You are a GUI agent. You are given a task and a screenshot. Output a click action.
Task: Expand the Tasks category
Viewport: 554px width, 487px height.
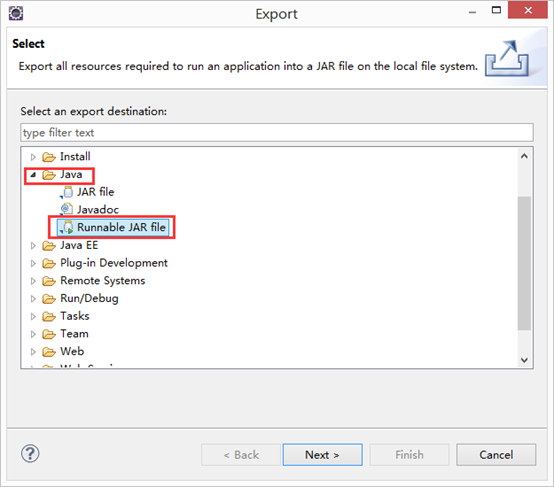point(33,316)
